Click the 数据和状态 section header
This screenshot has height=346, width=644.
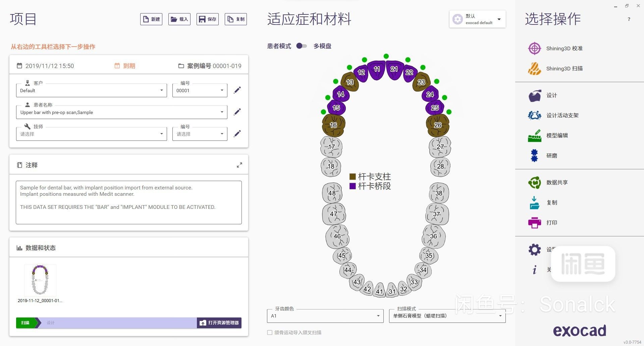(41, 248)
